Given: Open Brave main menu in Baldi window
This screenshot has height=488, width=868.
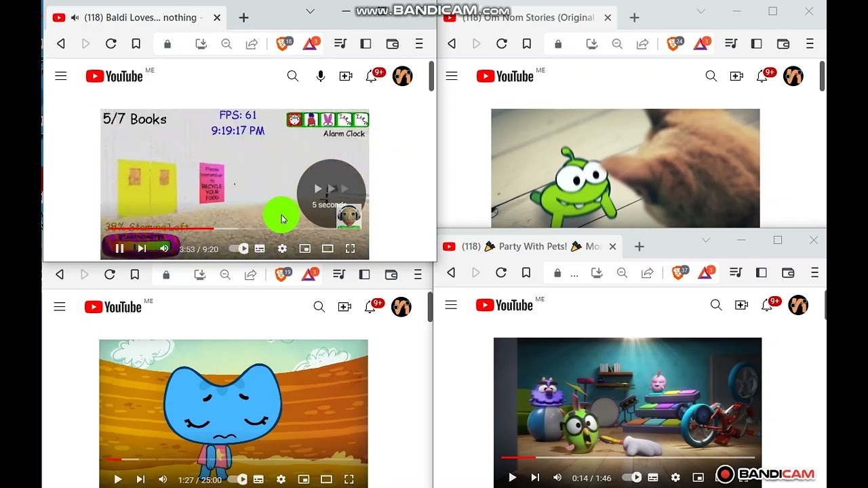Looking at the screenshot, I should (x=419, y=44).
